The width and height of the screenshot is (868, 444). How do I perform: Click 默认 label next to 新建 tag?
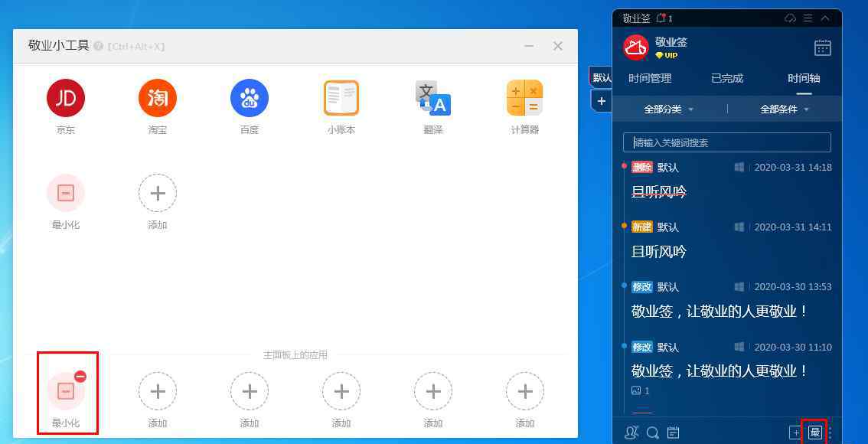point(667,227)
